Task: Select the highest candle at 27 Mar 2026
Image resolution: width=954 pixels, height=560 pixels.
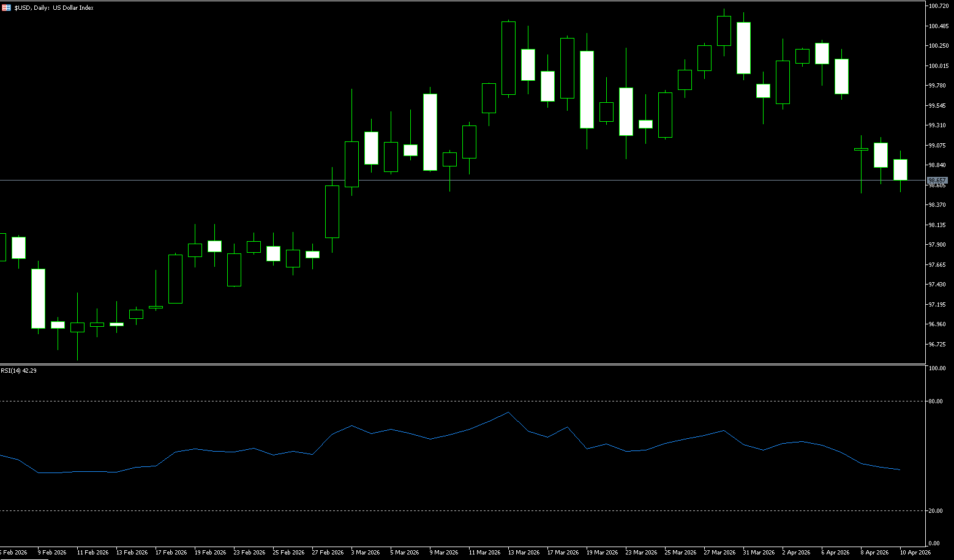Action: pyautogui.click(x=724, y=31)
